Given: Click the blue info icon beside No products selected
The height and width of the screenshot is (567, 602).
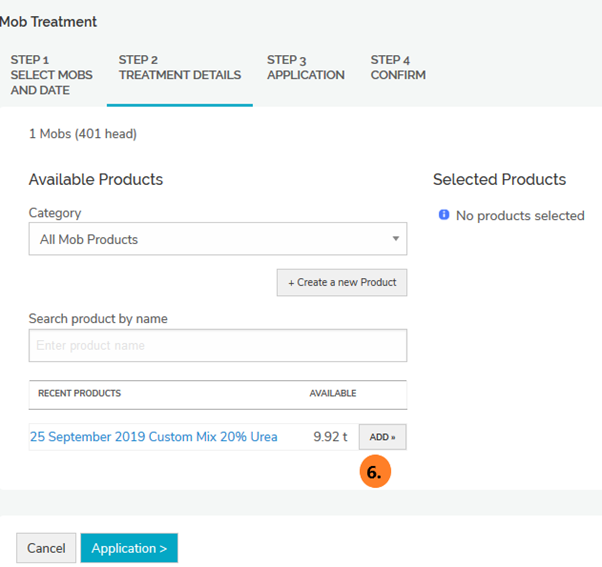Looking at the screenshot, I should pos(444,215).
